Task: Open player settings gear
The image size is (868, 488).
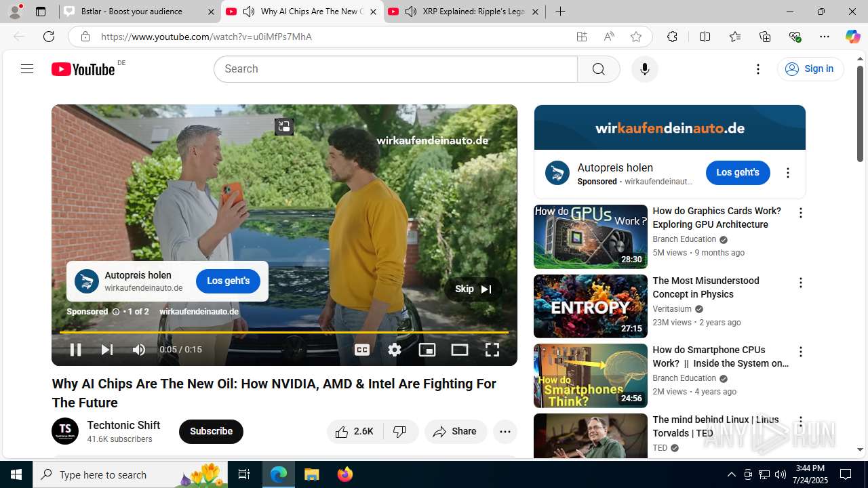Action: click(395, 350)
